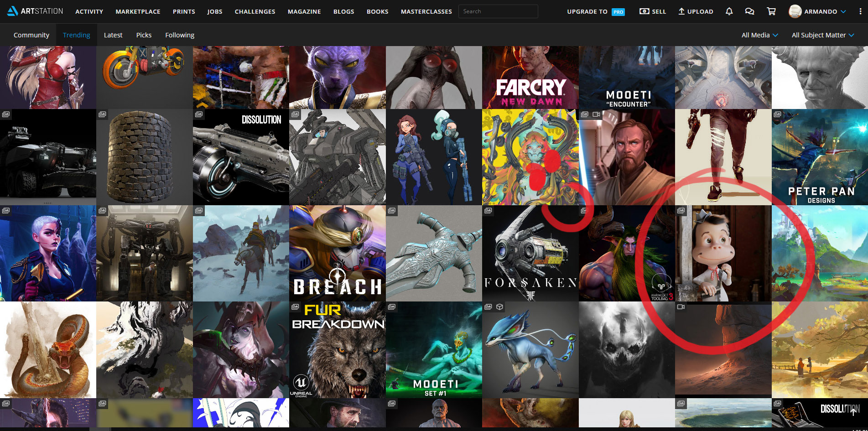
Task: Click the Sell button
Action: point(653,11)
